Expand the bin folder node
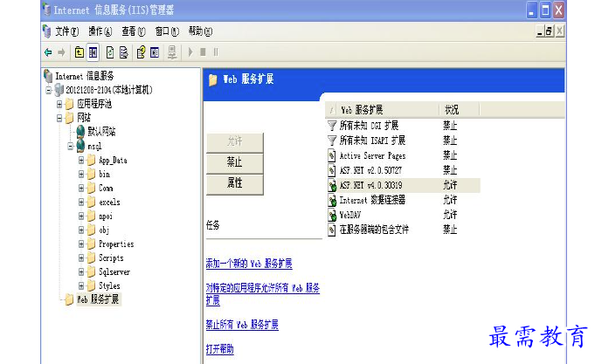Screen dimensions: 595x364 point(81,174)
